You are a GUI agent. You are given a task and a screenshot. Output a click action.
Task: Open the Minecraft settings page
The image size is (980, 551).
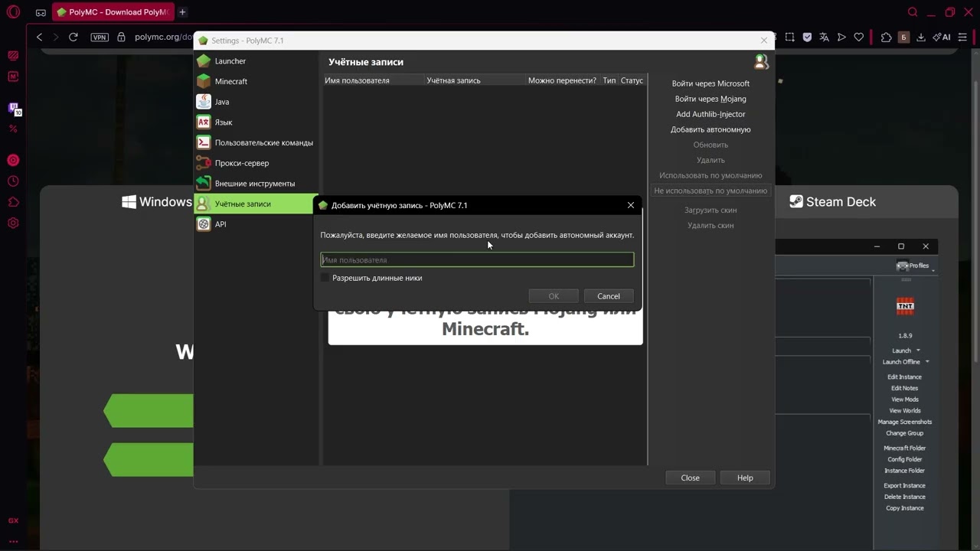coord(256,81)
